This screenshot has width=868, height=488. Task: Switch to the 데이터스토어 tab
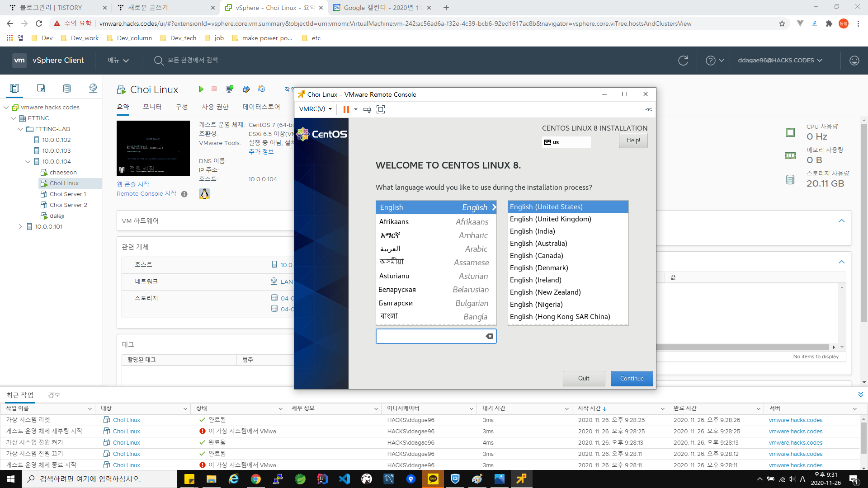(x=261, y=107)
